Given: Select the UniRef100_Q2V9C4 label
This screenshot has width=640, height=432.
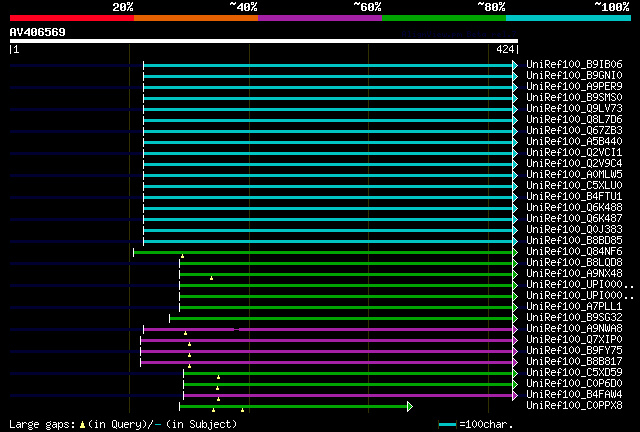Looking at the screenshot, I should click(x=574, y=163).
